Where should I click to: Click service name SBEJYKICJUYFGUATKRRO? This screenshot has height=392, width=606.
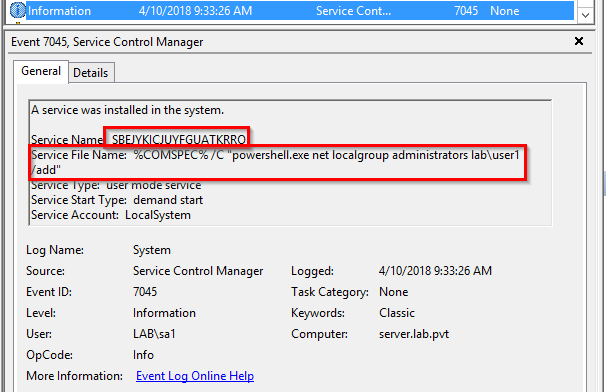[179, 140]
